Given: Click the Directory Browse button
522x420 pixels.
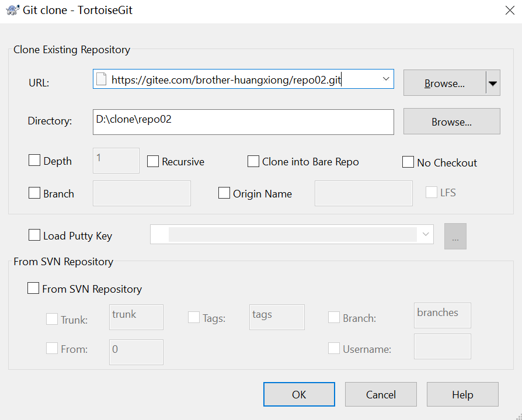Looking at the screenshot, I should click(x=452, y=122).
